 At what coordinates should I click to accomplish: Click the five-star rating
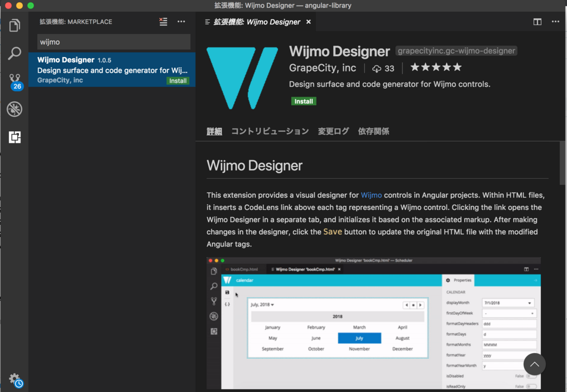pos(436,67)
